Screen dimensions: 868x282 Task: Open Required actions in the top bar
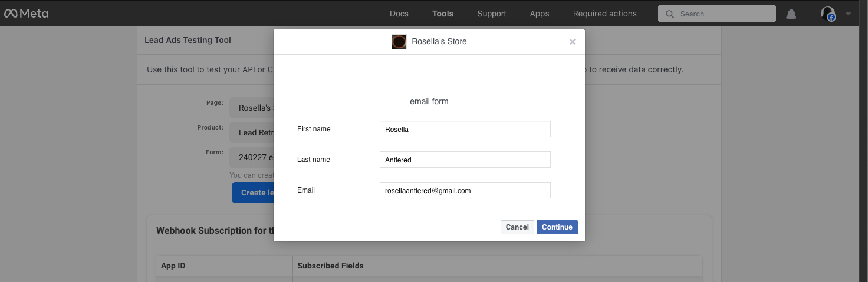[x=604, y=14]
